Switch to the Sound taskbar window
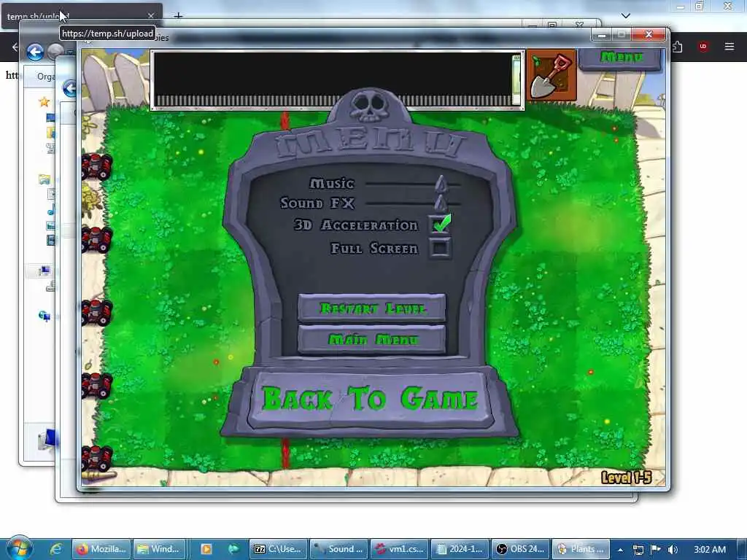 click(x=340, y=549)
